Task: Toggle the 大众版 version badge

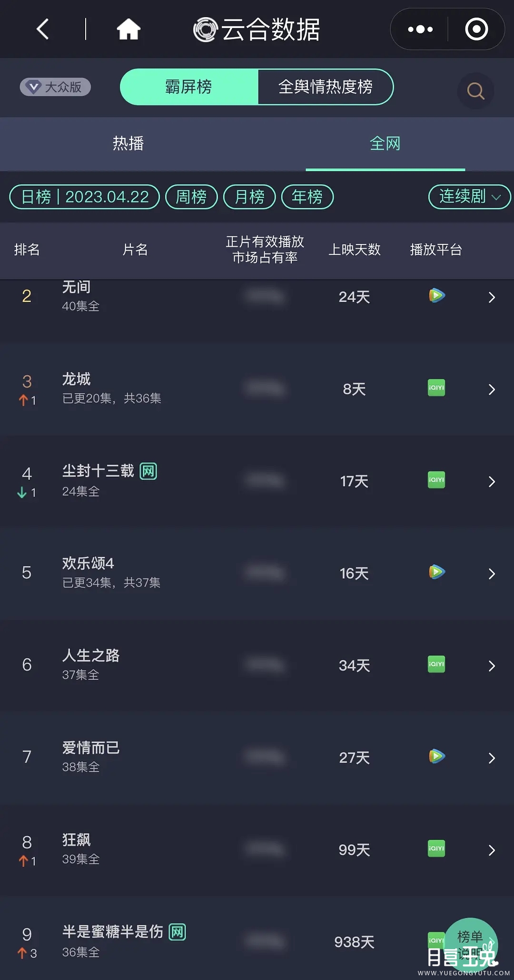Action: point(55,87)
